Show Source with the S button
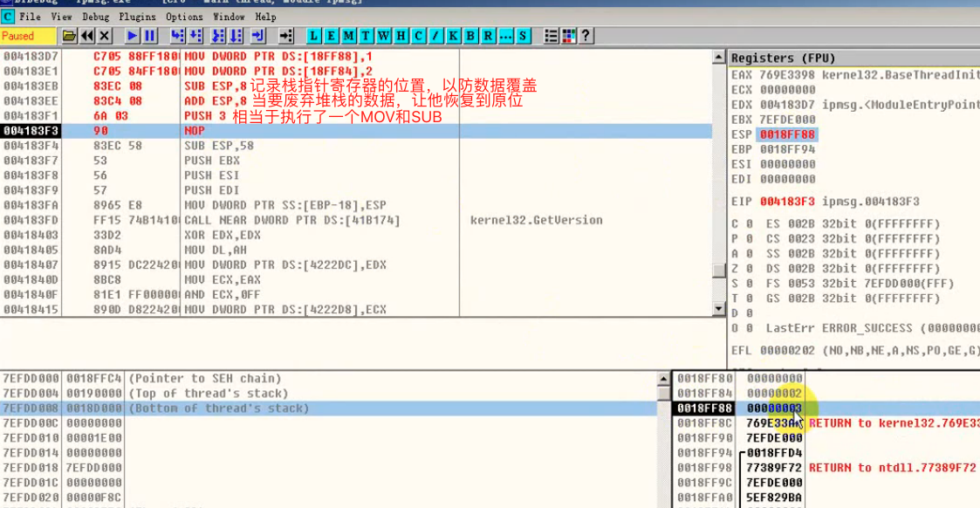 click(x=523, y=36)
